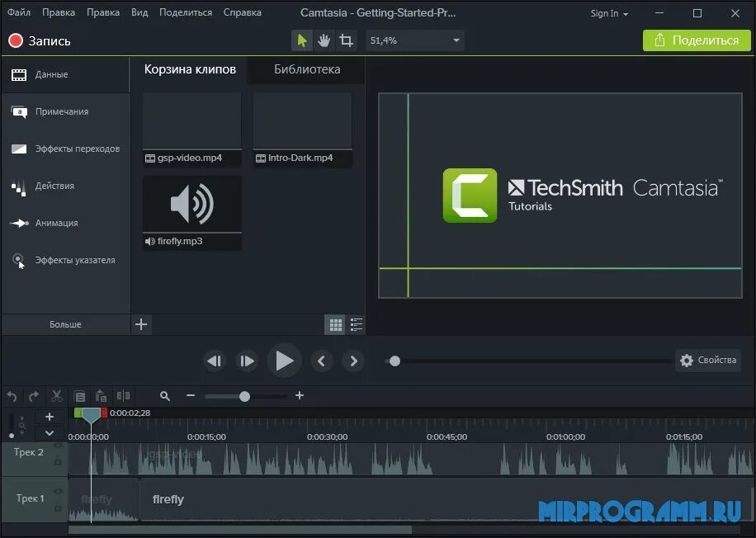
Task: Click the TechSmith Camtasia logo in preview
Action: coord(583,196)
